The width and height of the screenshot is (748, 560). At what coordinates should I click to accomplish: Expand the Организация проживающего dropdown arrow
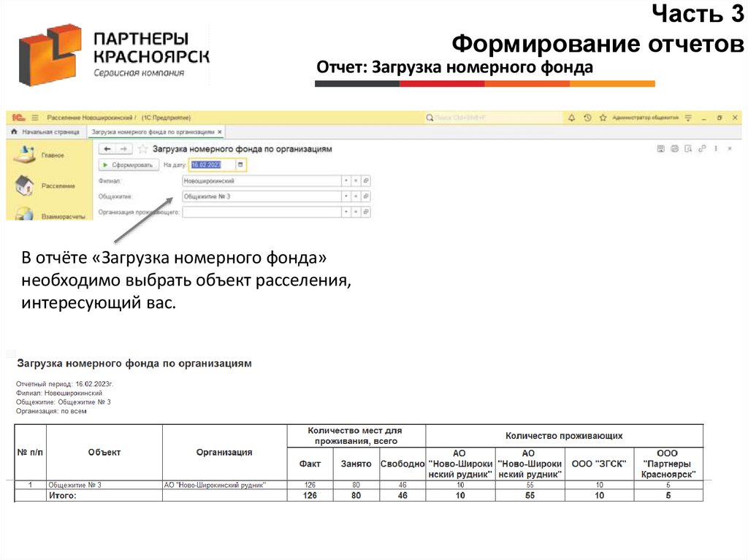[x=346, y=212]
